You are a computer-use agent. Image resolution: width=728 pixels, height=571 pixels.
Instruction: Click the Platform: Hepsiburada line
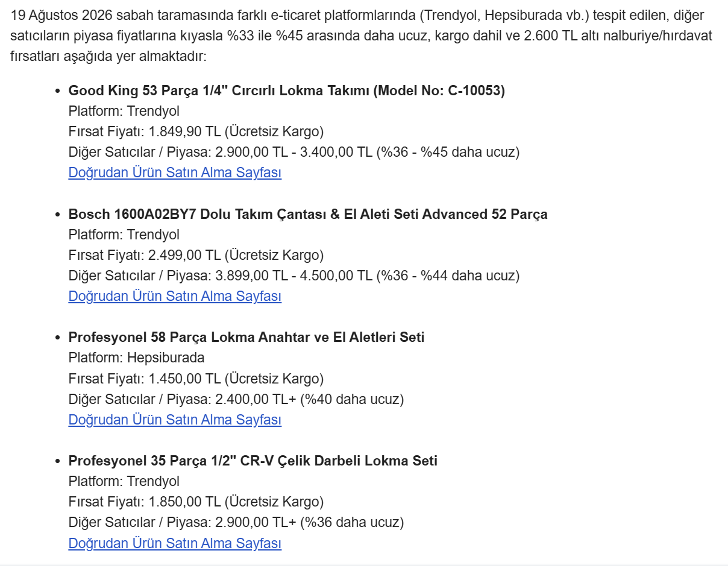pyautogui.click(x=136, y=358)
